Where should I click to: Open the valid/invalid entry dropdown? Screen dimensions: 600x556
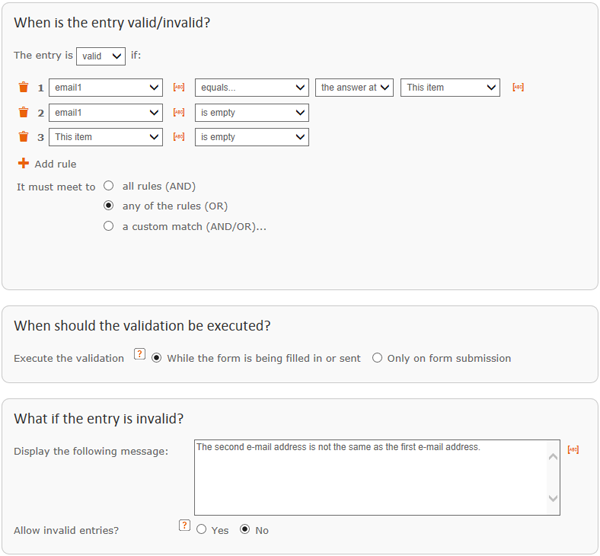pos(101,56)
